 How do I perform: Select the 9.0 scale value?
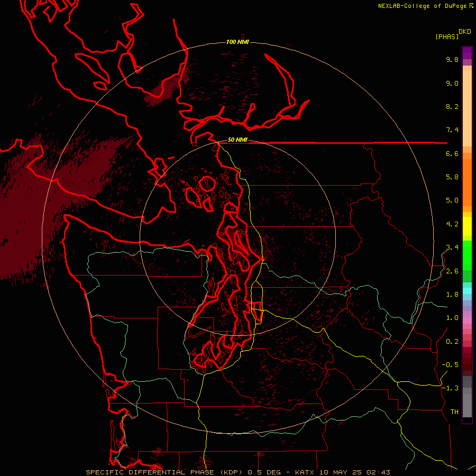(452, 83)
